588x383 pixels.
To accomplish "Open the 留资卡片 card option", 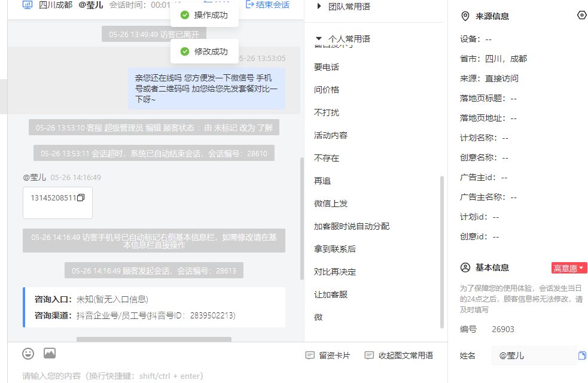I will click(x=328, y=355).
